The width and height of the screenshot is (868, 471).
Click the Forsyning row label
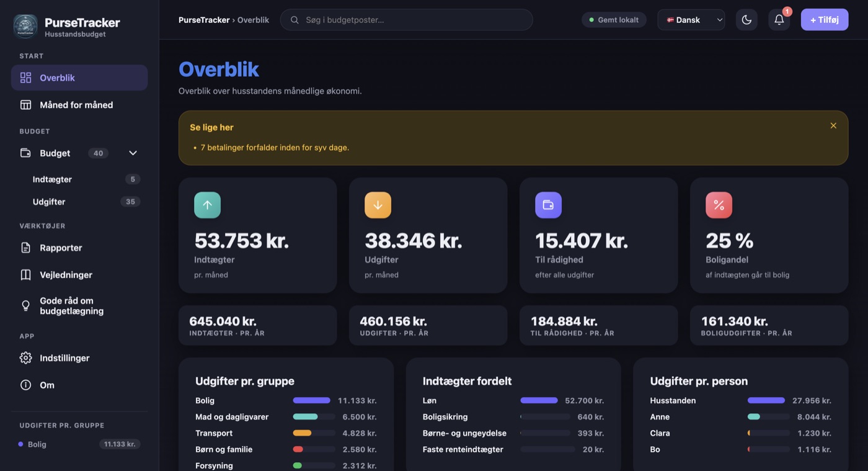tap(214, 465)
